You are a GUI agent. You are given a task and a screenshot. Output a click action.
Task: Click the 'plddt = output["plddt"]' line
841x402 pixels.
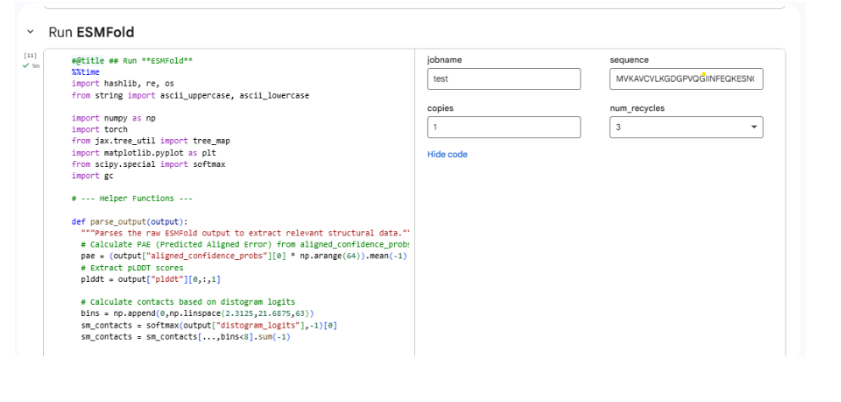coord(151,279)
